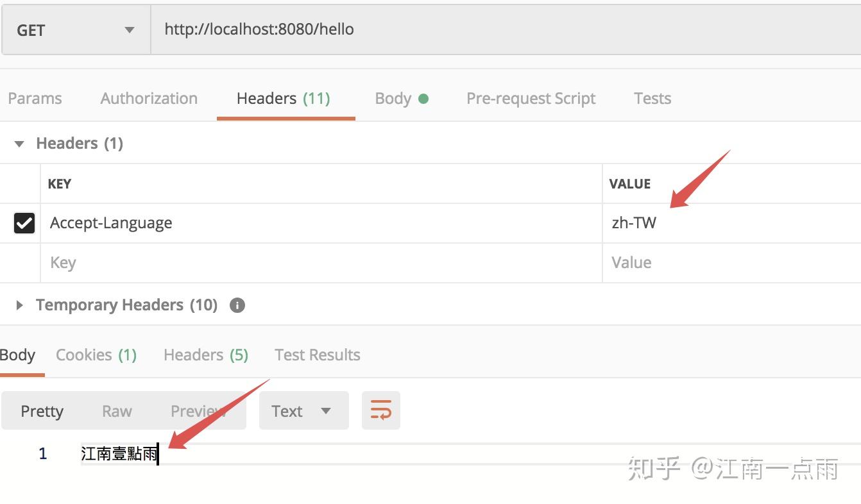The image size is (861, 504).
Task: Click the Preview response button
Action: 197,410
